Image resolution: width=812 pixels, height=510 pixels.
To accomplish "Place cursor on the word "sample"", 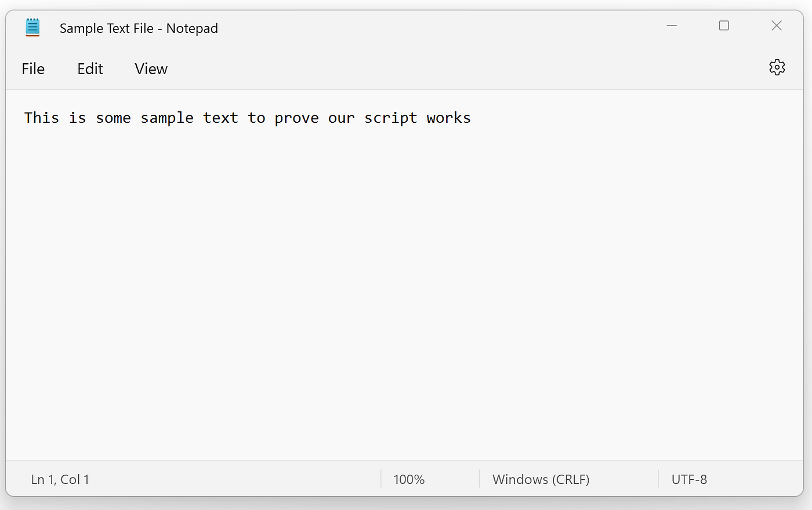I will click(167, 118).
